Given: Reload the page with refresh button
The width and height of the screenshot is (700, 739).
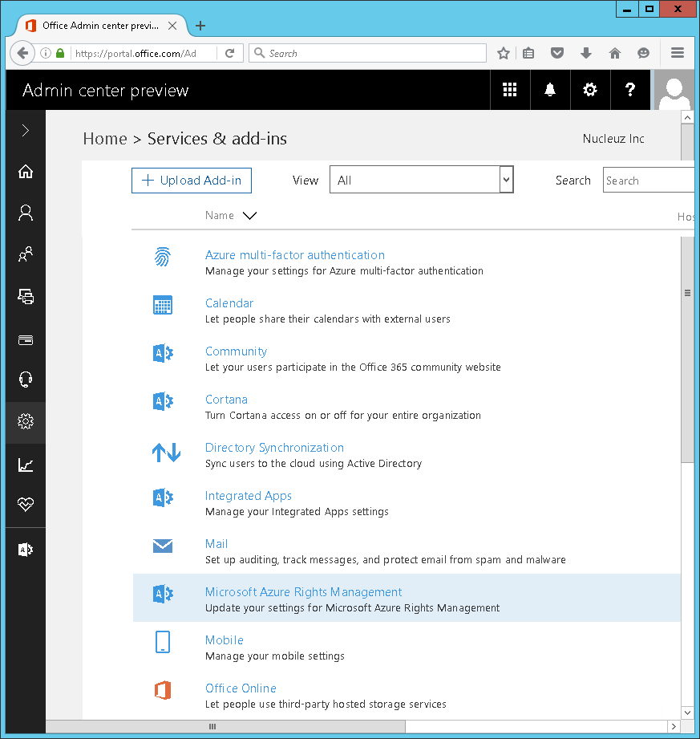Looking at the screenshot, I should pos(230,53).
